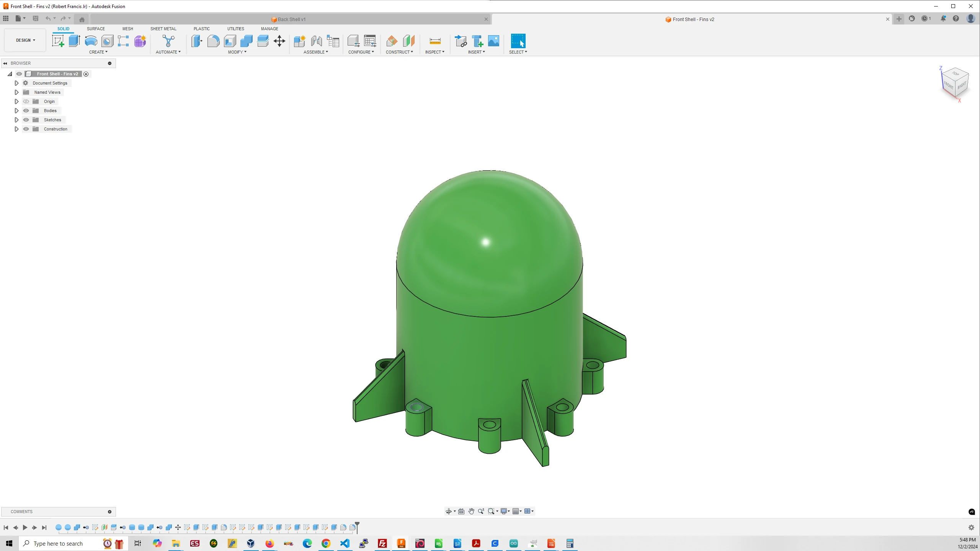The width and height of the screenshot is (980, 551).
Task: Expand the Origin tree node
Action: point(16,101)
